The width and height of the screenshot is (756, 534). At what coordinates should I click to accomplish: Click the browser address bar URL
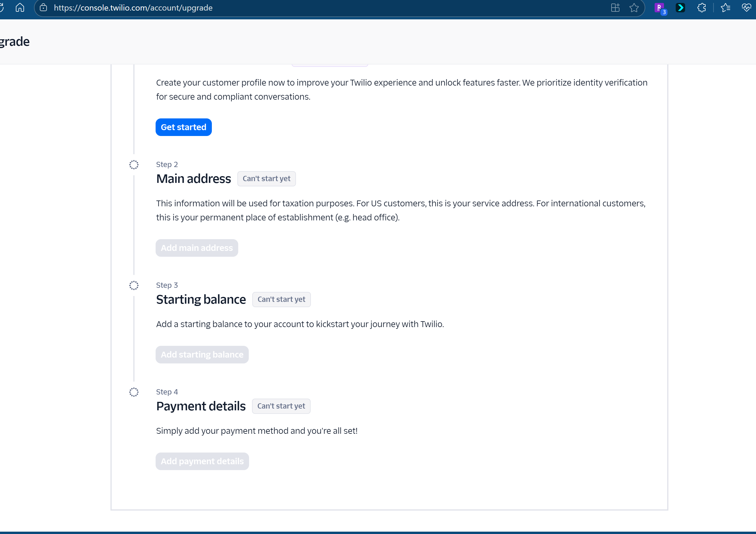point(133,8)
